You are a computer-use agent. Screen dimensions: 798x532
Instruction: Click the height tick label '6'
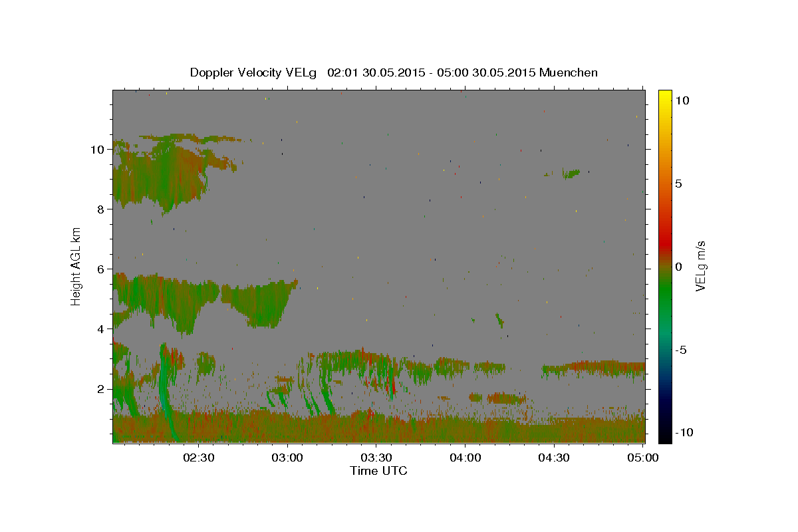click(101, 269)
